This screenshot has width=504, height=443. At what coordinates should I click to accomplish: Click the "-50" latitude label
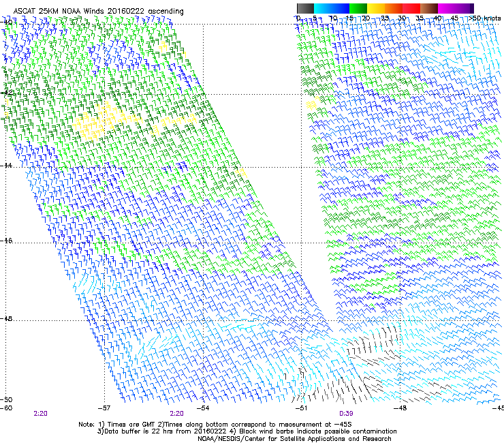coord(6,400)
